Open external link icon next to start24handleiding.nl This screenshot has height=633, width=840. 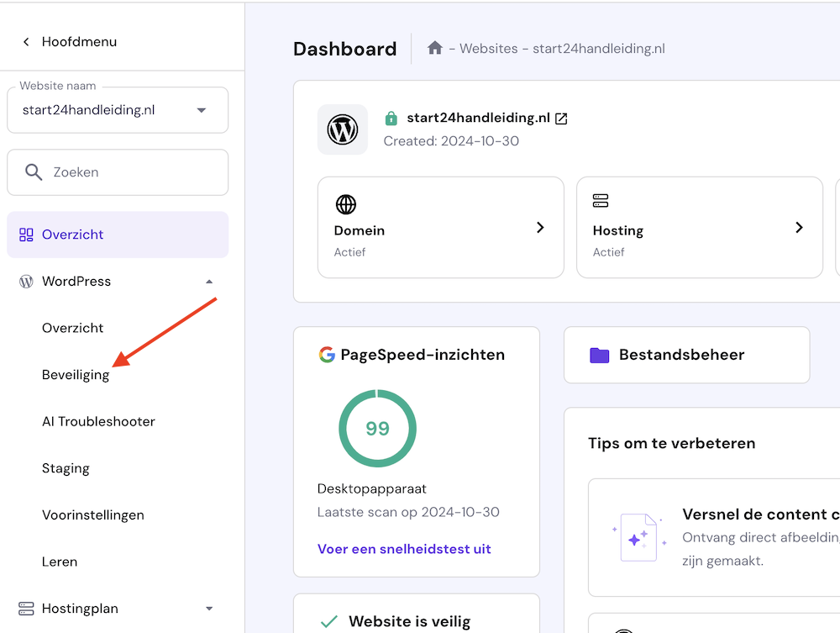click(x=562, y=119)
